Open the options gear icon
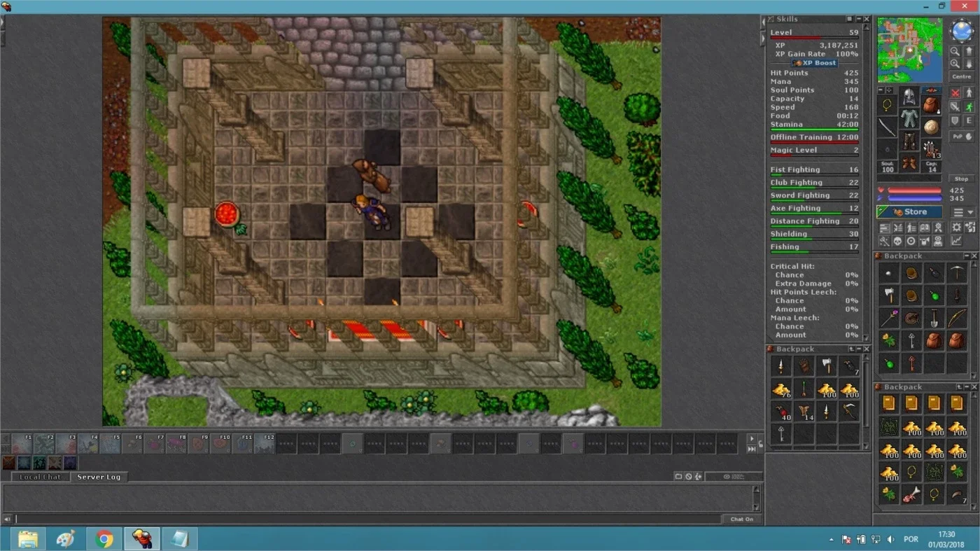The width and height of the screenshot is (980, 551). click(956, 228)
